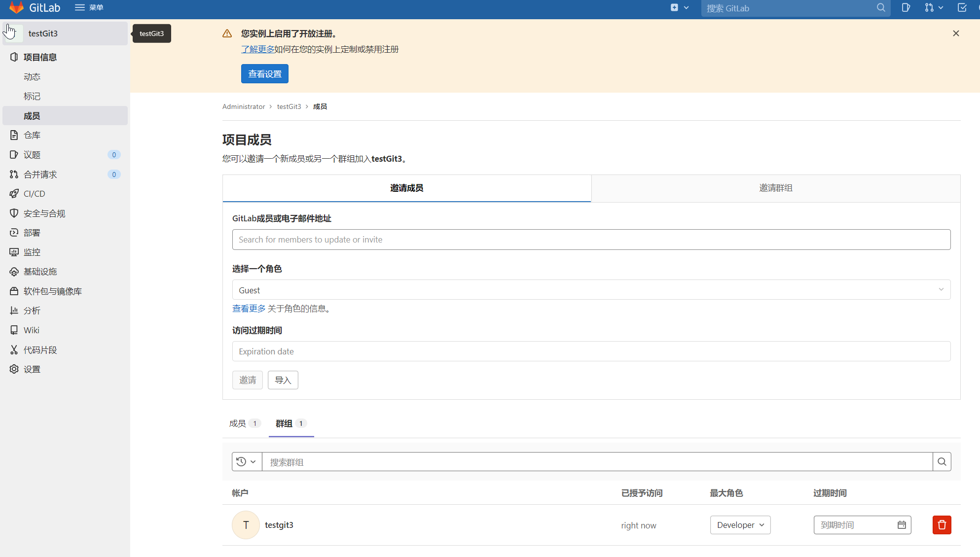
Task: Open the issues icon in top bar
Action: (906, 7)
